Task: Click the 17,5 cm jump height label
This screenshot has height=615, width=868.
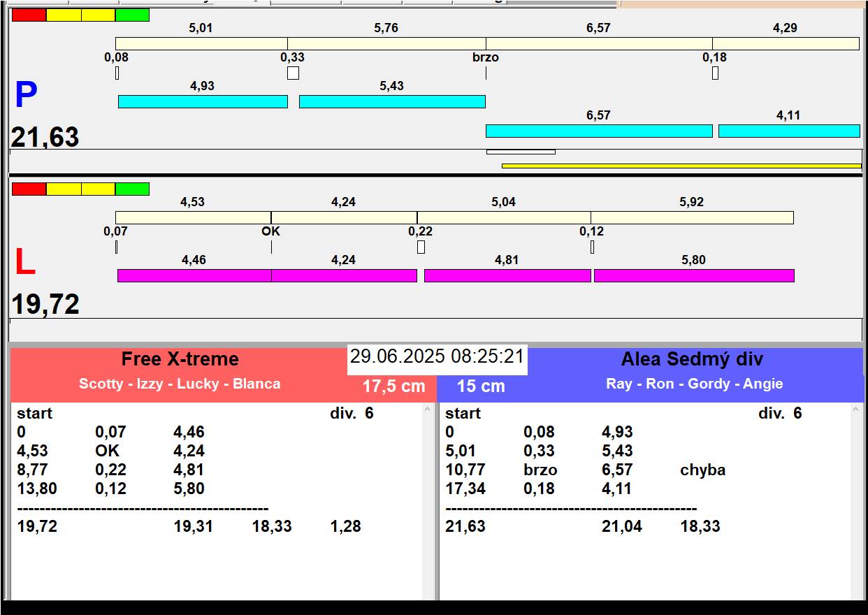Action: (x=393, y=386)
